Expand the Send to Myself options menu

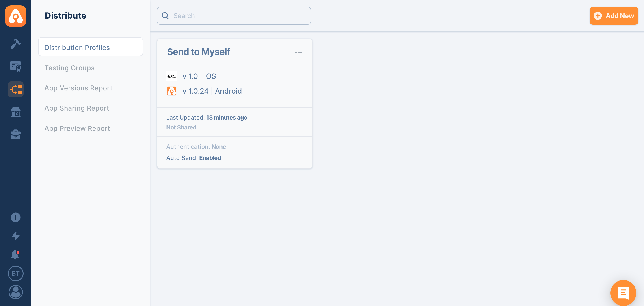click(298, 52)
